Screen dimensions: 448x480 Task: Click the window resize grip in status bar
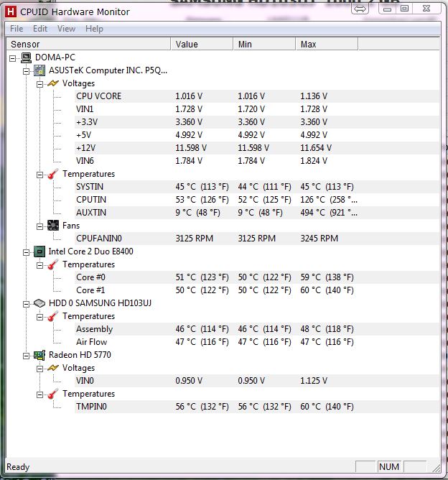point(436,468)
